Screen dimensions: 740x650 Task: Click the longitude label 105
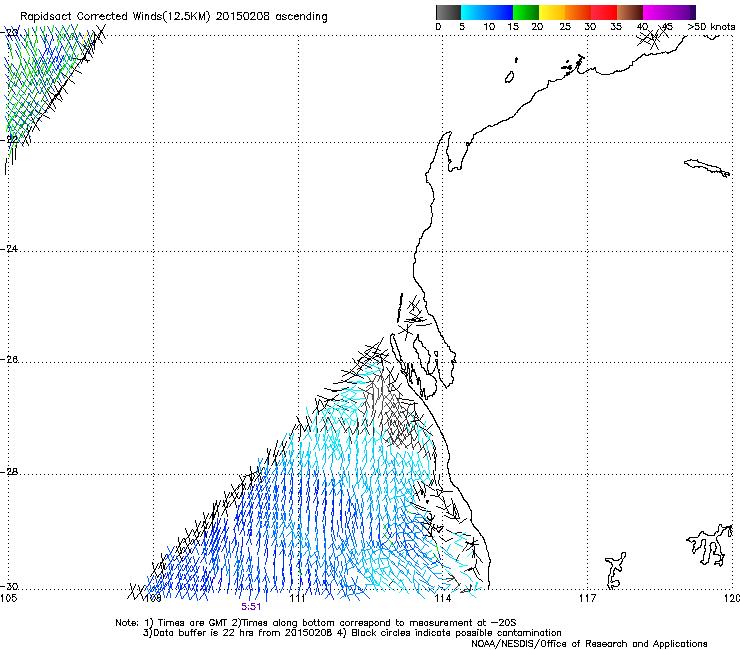8,599
